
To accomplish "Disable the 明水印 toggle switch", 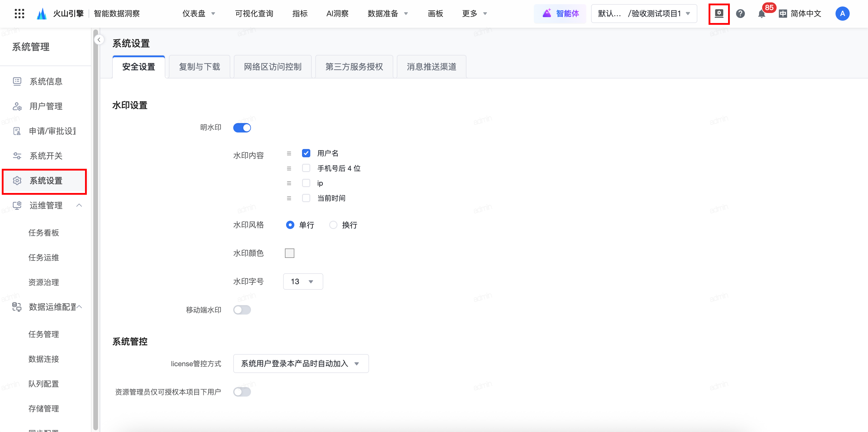I will (x=242, y=127).
